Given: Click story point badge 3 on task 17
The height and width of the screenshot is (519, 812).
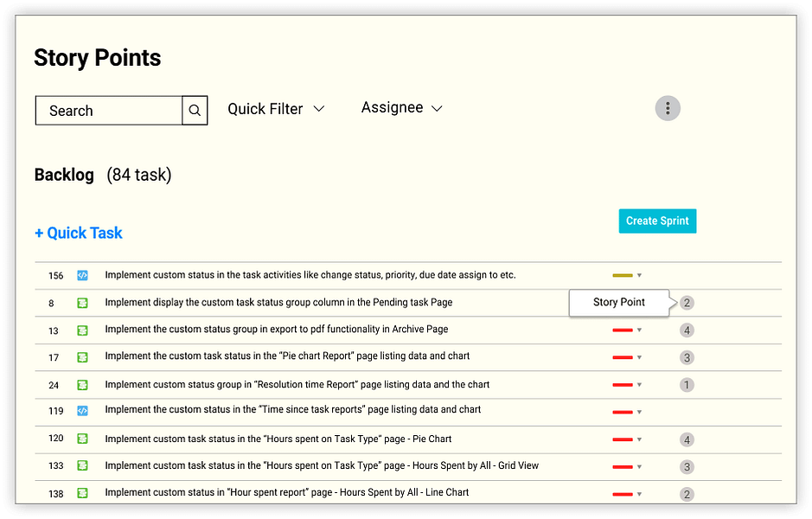Looking at the screenshot, I should click(687, 358).
